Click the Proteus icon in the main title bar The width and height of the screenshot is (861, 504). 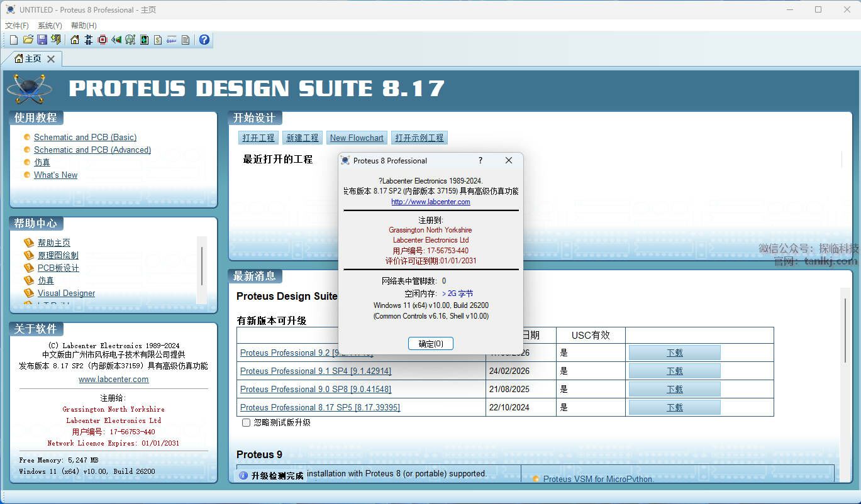[10, 9]
